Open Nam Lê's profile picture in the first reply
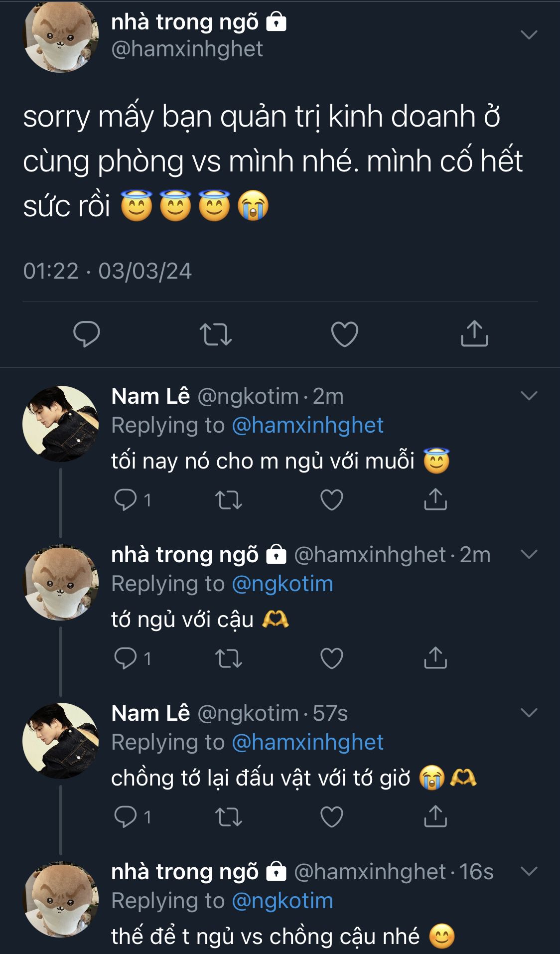 click(x=60, y=424)
